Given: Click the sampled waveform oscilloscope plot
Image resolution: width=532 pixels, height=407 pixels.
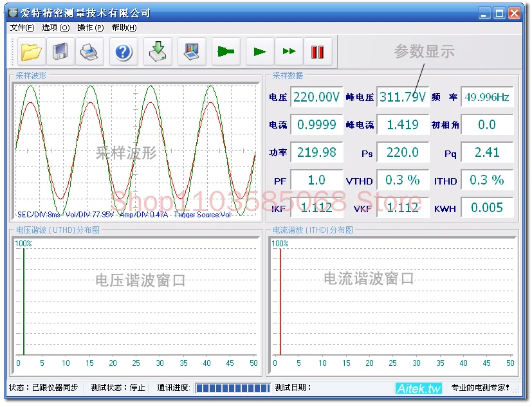Looking at the screenshot, I should click(x=136, y=151).
